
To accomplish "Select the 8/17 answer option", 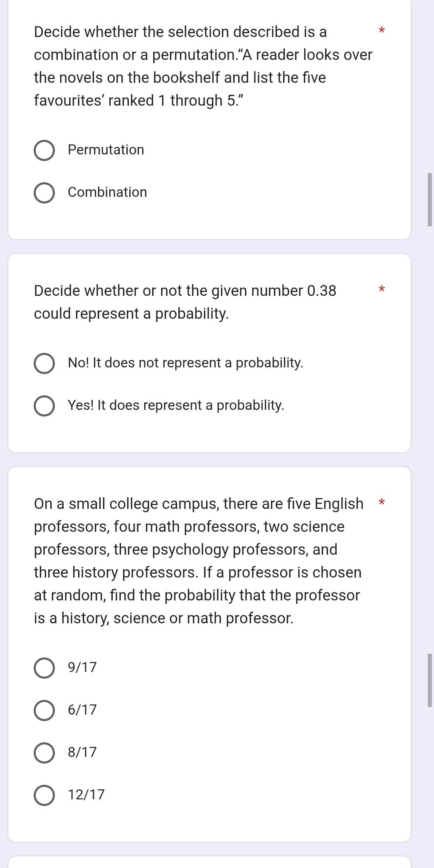I will [44, 753].
